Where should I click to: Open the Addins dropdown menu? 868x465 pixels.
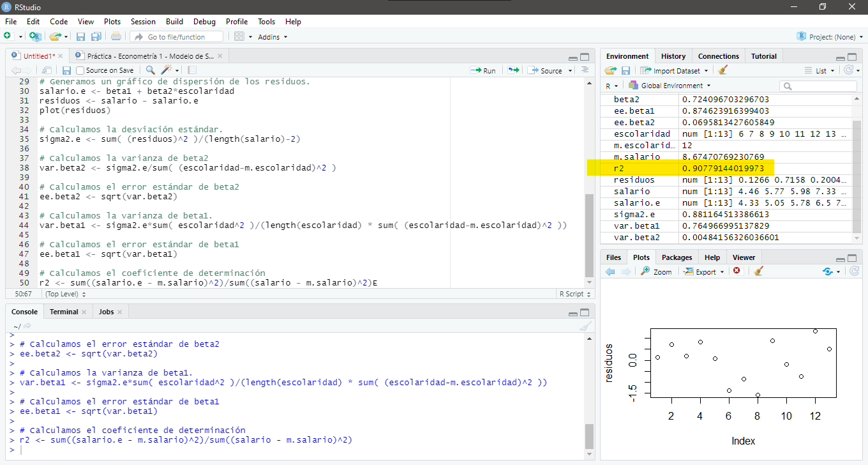click(x=272, y=37)
